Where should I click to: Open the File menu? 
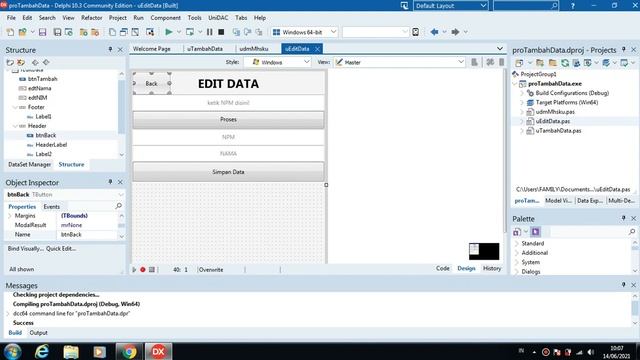click(11, 18)
